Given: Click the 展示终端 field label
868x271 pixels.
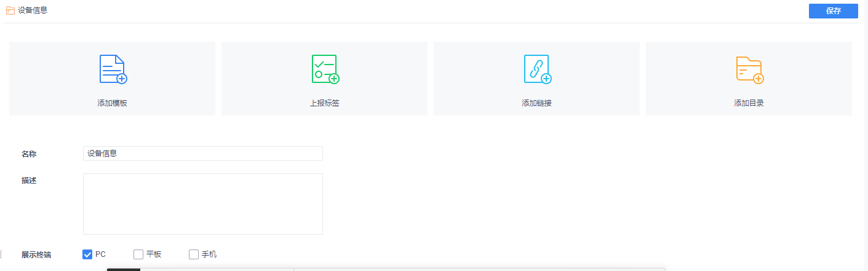Looking at the screenshot, I should [x=36, y=254].
